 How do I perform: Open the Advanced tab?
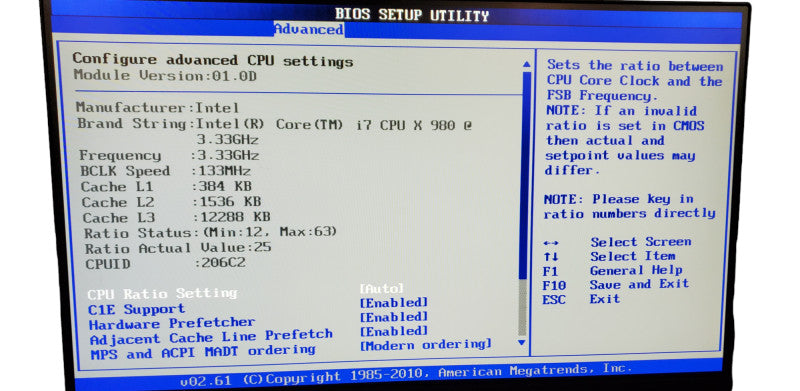[309, 29]
